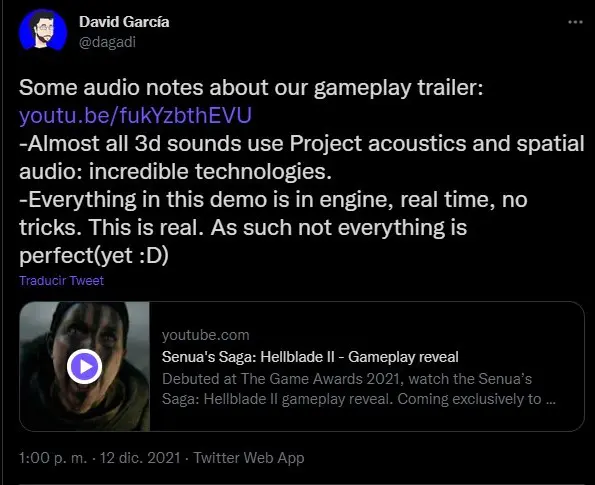The width and height of the screenshot is (595, 485).
Task: Click David García's cartoon profile avatar
Action: point(43,30)
